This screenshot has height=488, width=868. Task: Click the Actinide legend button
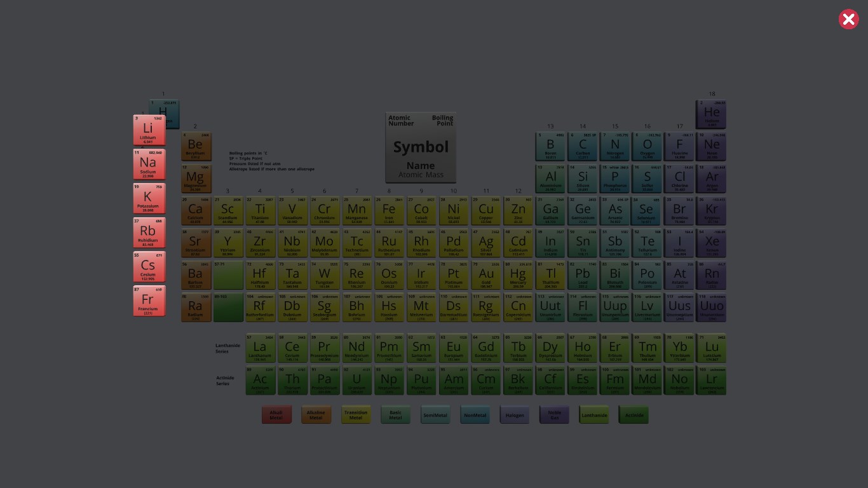[x=634, y=415]
